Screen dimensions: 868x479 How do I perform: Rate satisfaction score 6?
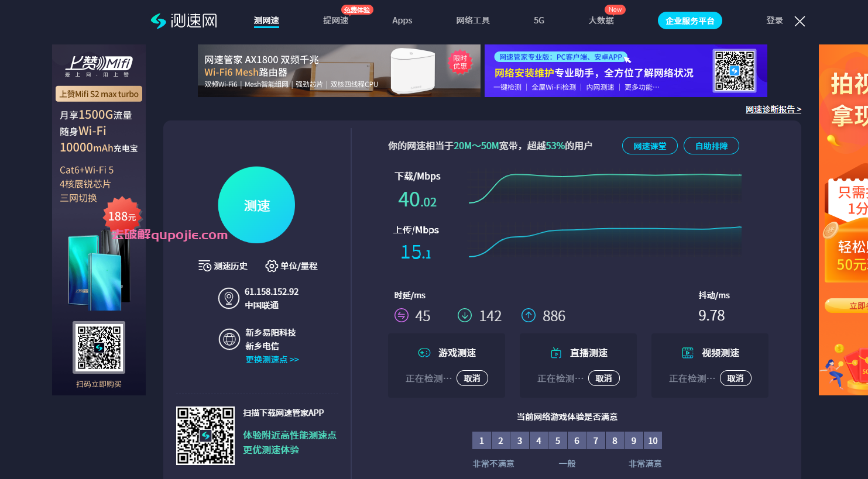coord(577,440)
